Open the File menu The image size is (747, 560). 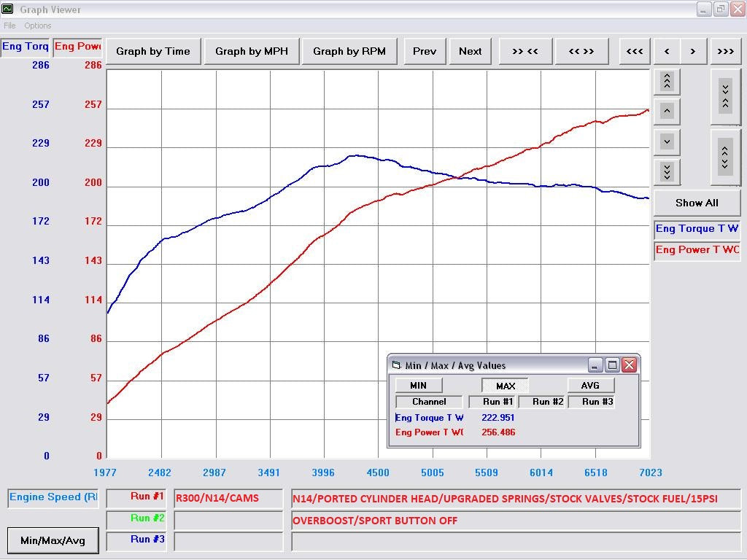(x=9, y=26)
